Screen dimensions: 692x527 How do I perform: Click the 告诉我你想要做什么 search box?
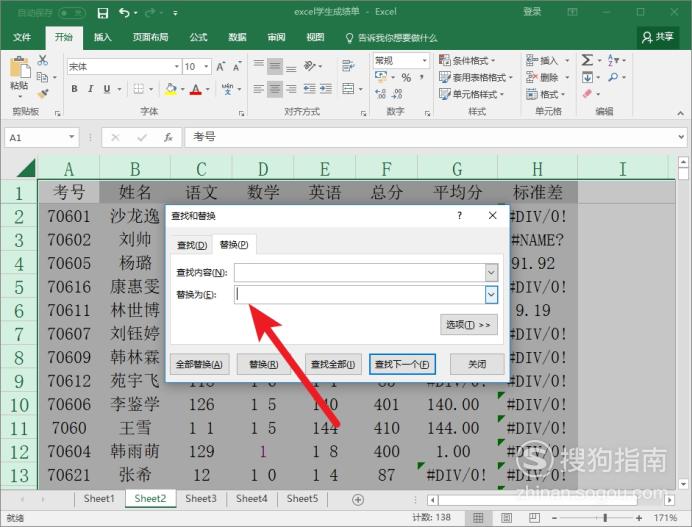[x=392, y=38]
